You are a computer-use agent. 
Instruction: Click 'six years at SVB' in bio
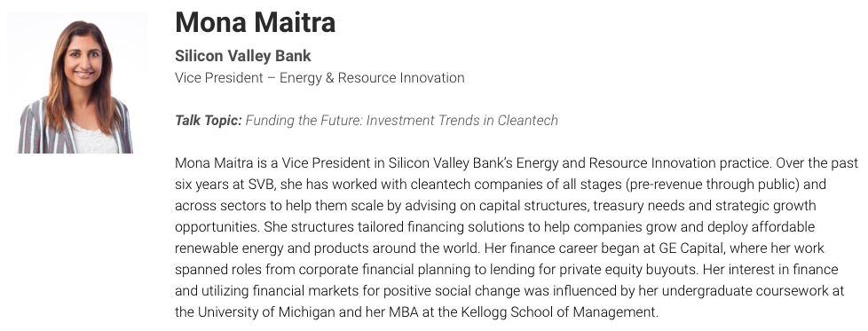(x=224, y=185)
